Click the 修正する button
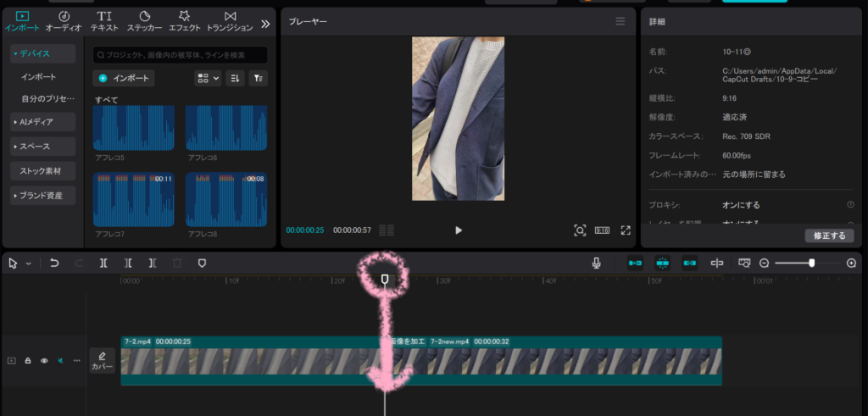Image resolution: width=868 pixels, height=416 pixels. (829, 236)
